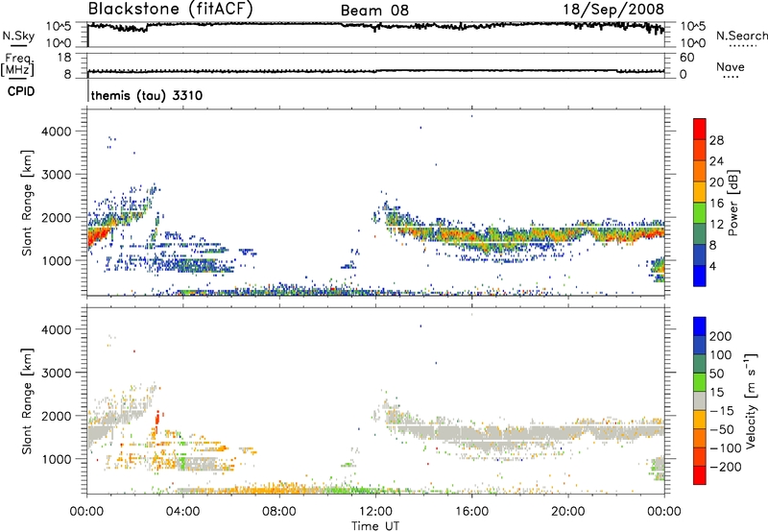Click the "Velocity [m s-1]" colorbar title
This screenshot has width=768, height=532.
(x=751, y=400)
